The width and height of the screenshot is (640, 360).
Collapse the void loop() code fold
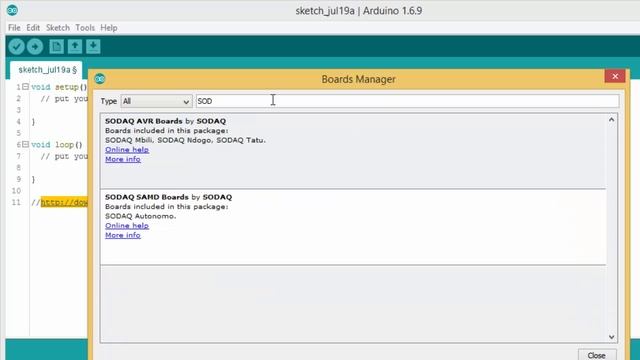tap(25, 144)
